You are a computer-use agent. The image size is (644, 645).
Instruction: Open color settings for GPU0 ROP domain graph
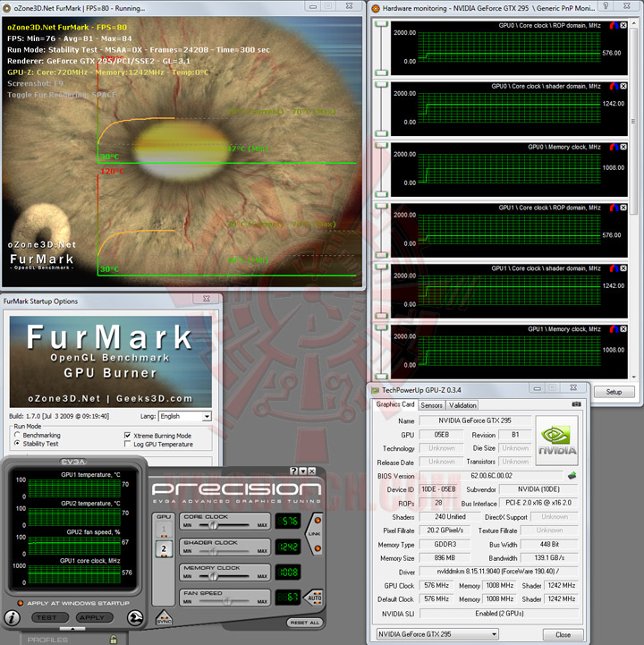(x=614, y=26)
